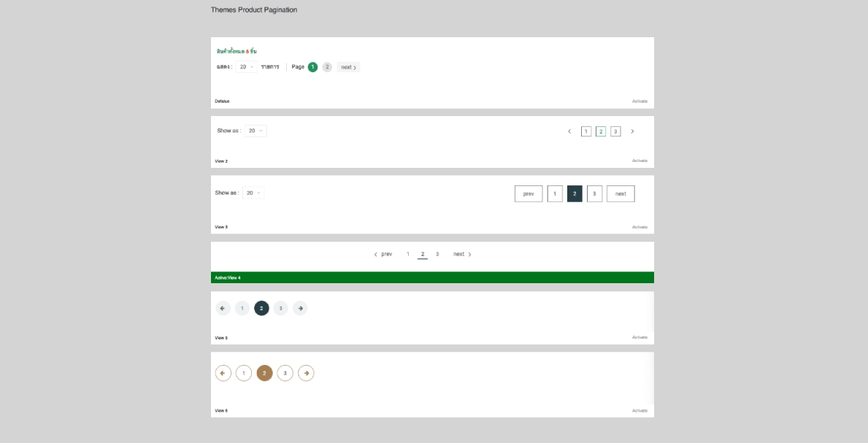This screenshot has height=443, width=868.
Task: Click the brown filled page 2 circle
Action: pyautogui.click(x=264, y=373)
